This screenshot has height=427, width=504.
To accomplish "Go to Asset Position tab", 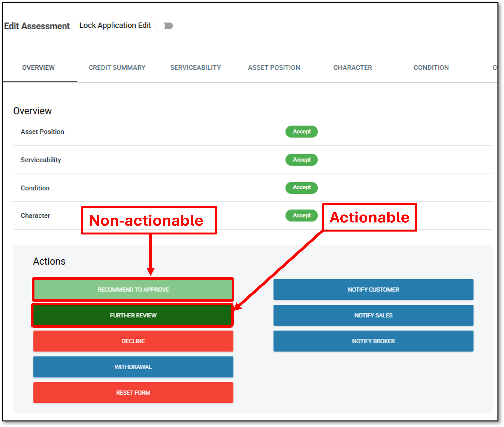I will pos(274,68).
